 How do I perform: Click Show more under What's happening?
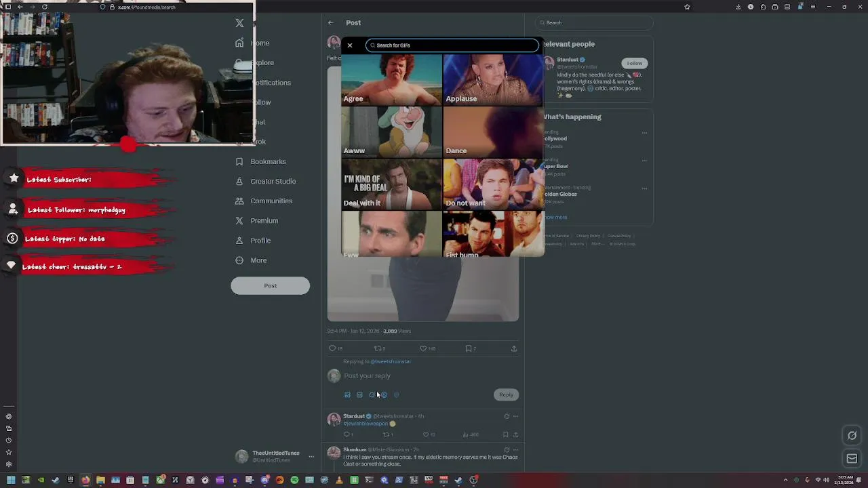coord(555,217)
